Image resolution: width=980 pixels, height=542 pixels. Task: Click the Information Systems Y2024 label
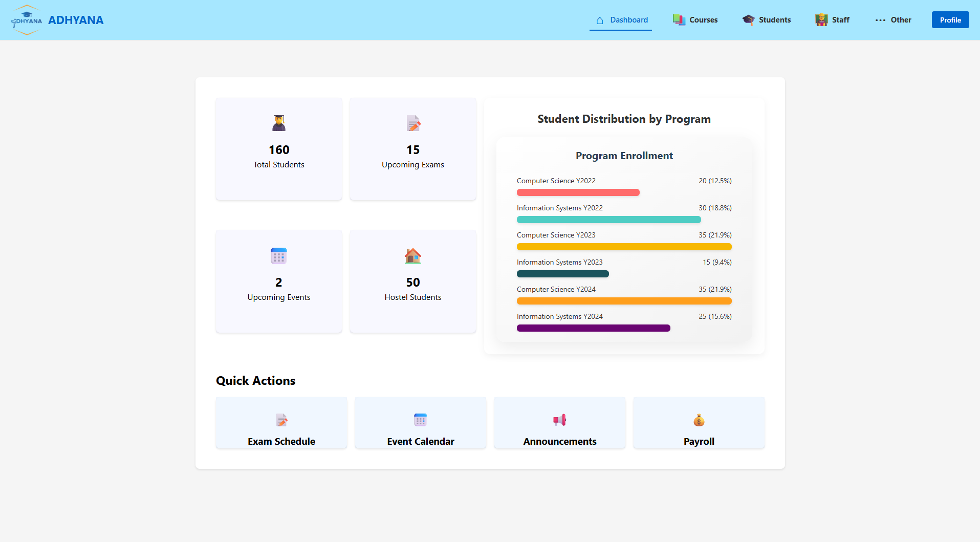[x=560, y=316]
